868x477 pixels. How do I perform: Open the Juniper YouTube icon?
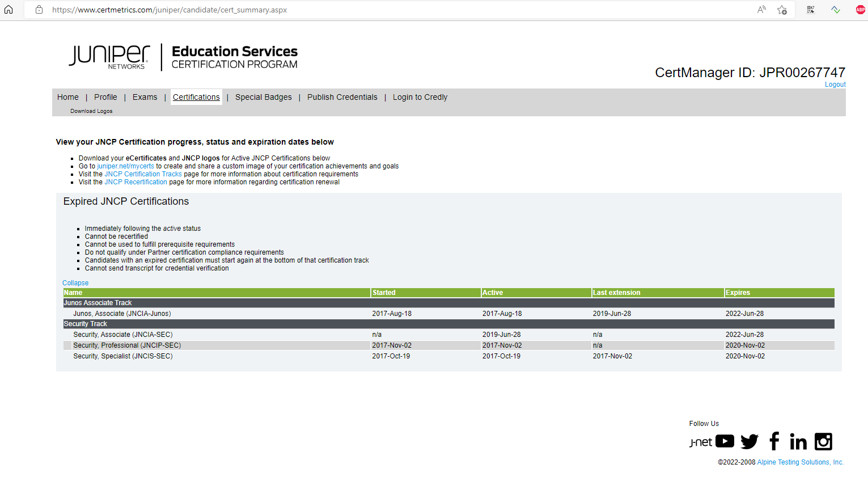[725, 441]
